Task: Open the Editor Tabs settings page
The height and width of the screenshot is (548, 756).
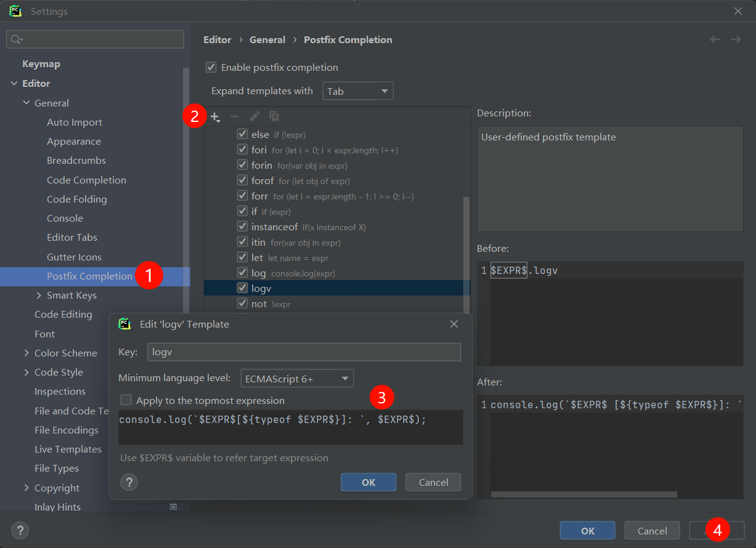Action: (x=72, y=238)
